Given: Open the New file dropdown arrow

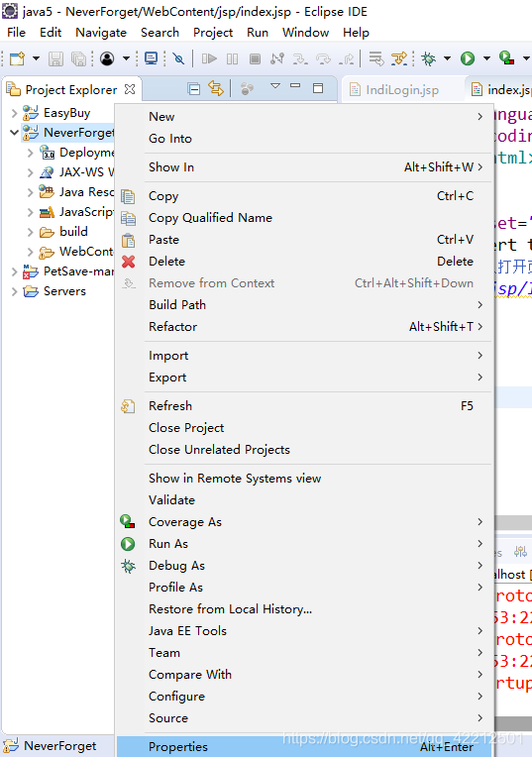Looking at the screenshot, I should pos(37,58).
